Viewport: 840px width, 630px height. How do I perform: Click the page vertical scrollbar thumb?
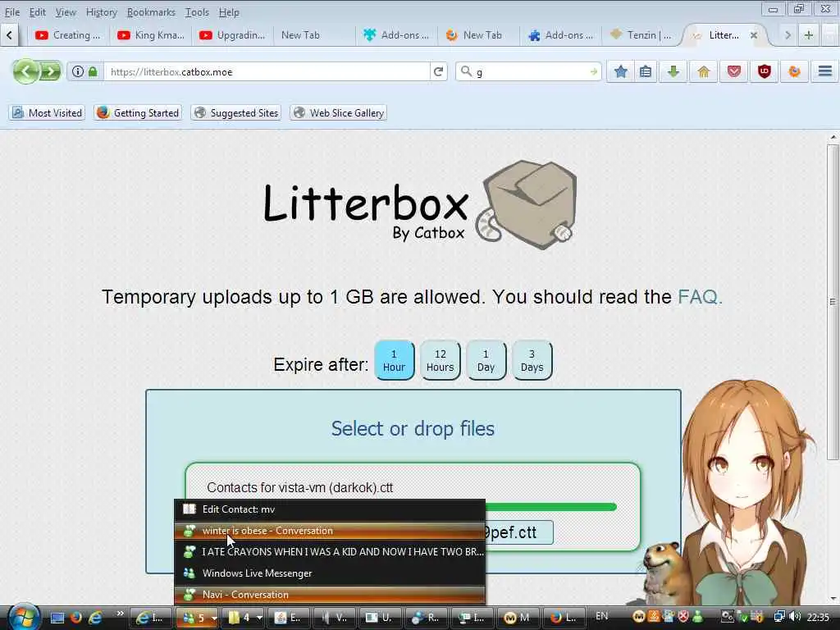click(x=833, y=302)
